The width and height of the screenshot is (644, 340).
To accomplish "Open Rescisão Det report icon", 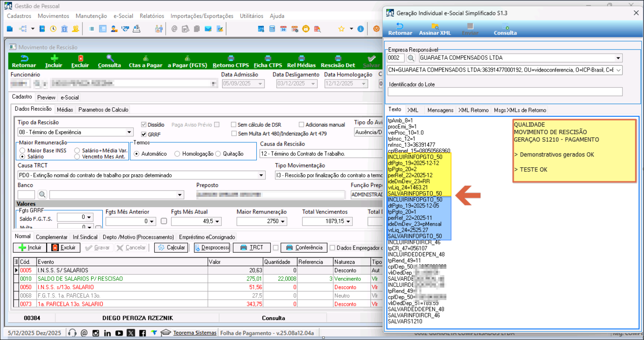I will click(338, 59).
